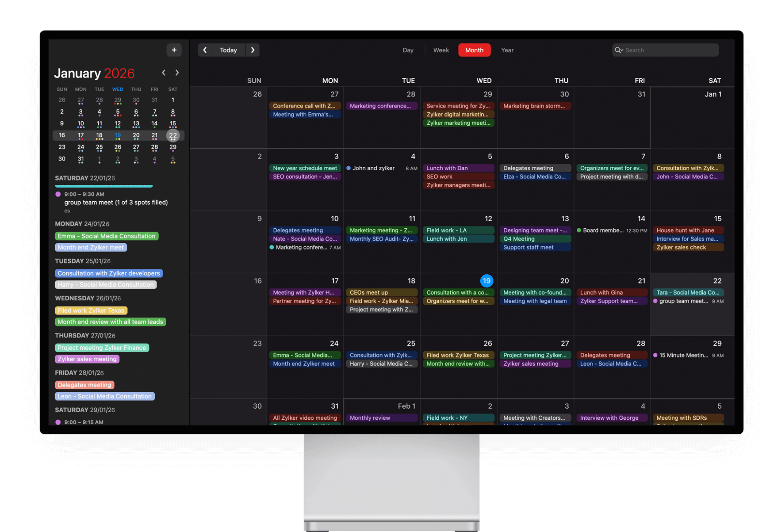
Task: Switch to the Week view
Action: (441, 50)
